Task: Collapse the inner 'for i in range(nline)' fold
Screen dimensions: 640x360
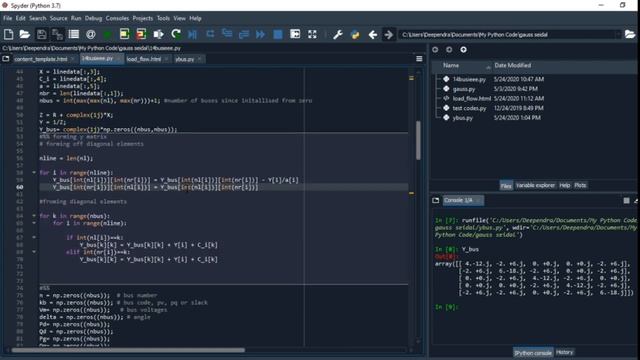Action: [34, 223]
